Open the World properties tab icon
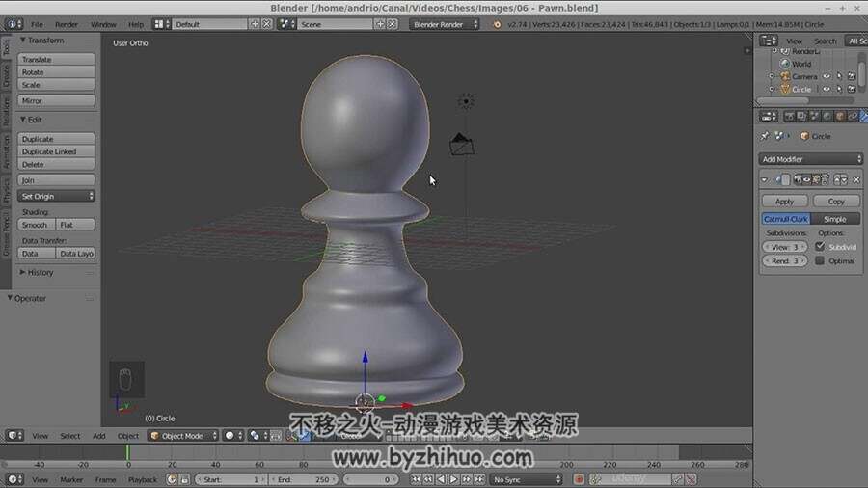Screen dimensions: 868x488 pos(827,116)
